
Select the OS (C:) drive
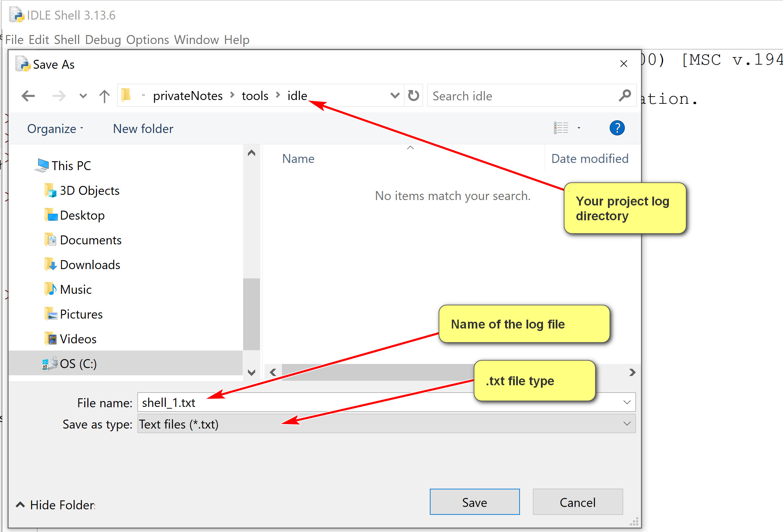pos(78,364)
